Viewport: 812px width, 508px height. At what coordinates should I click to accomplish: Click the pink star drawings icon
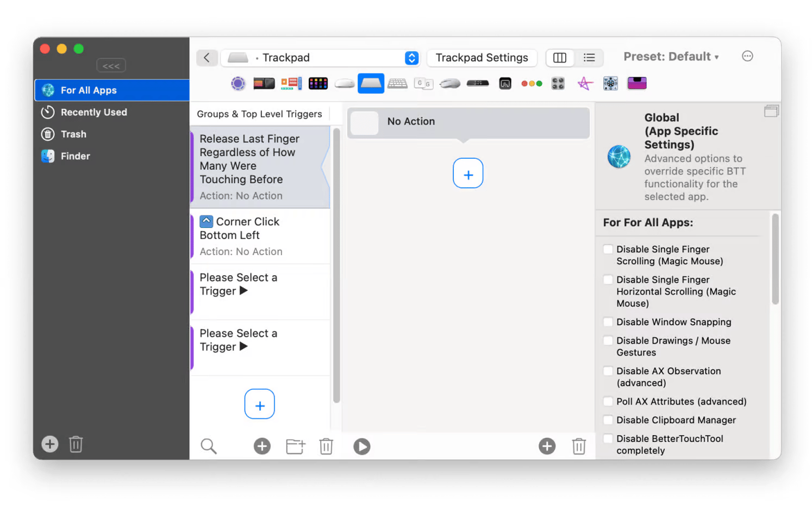584,84
